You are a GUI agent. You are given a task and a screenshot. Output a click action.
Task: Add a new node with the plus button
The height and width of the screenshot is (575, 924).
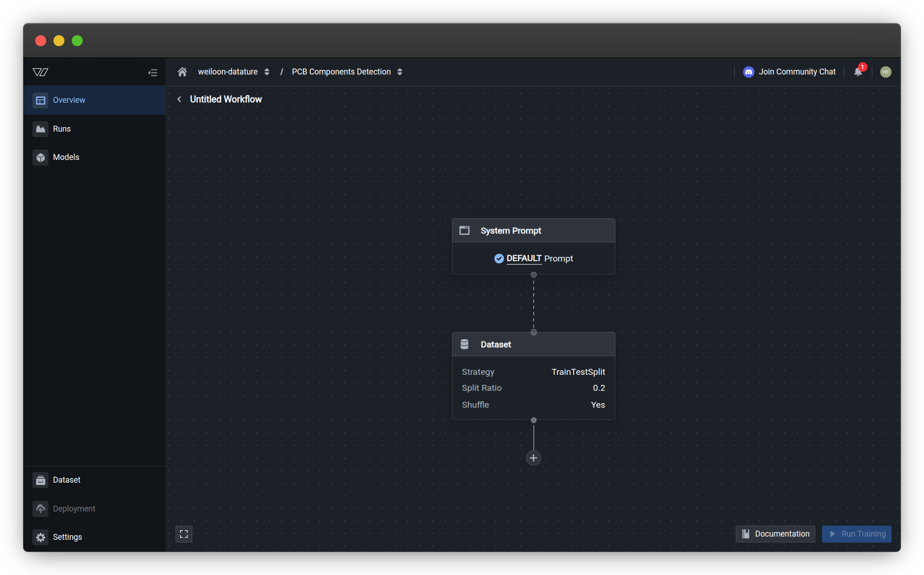click(x=533, y=458)
